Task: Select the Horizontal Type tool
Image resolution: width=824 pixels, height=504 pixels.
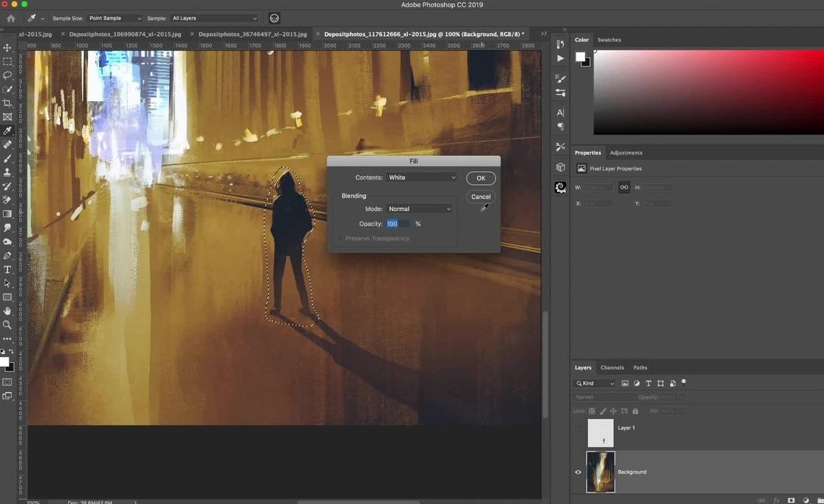Action: (x=7, y=269)
